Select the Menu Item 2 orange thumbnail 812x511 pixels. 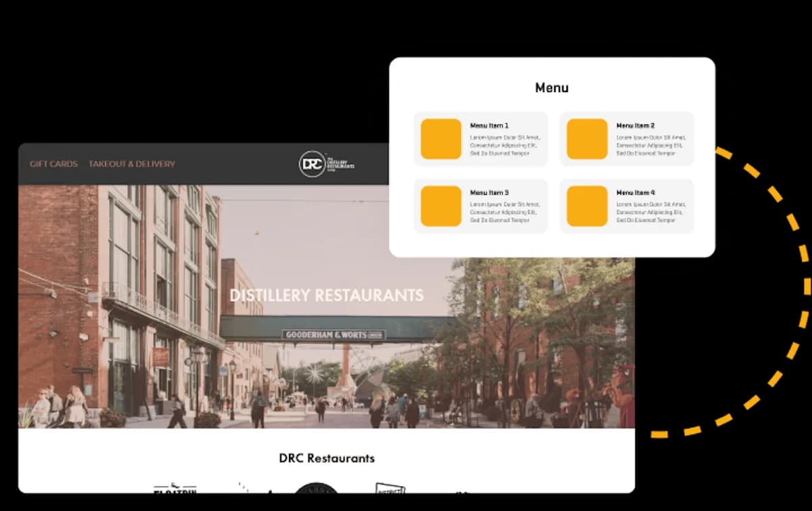(x=587, y=139)
